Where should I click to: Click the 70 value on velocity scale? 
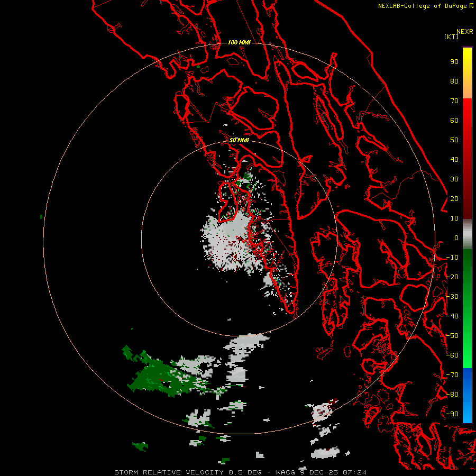pyautogui.click(x=454, y=101)
